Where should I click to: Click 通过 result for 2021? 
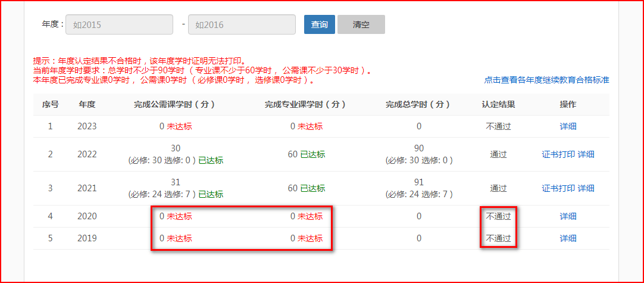[498, 188]
